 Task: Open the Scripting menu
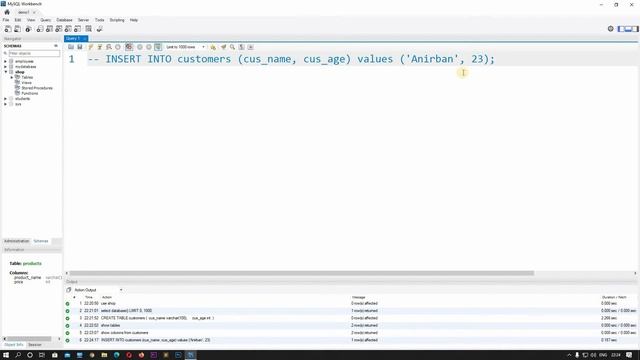click(117, 20)
